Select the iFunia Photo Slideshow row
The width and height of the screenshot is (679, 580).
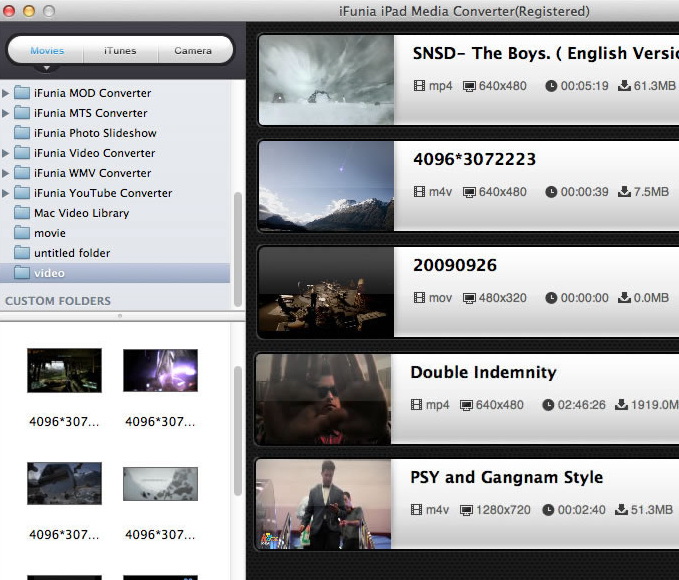click(x=115, y=133)
